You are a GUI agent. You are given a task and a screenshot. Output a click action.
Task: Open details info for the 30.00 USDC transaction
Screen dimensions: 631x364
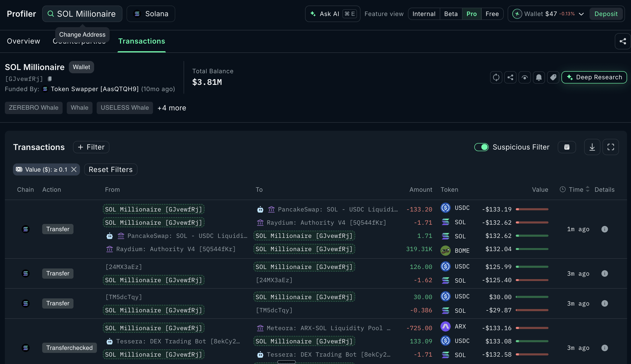tap(605, 303)
